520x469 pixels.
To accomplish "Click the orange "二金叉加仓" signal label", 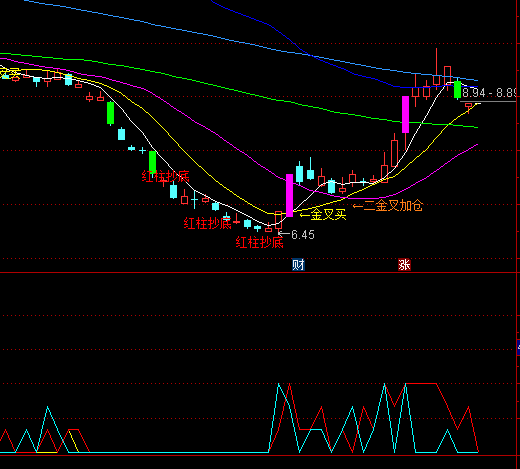I will 393,205.
